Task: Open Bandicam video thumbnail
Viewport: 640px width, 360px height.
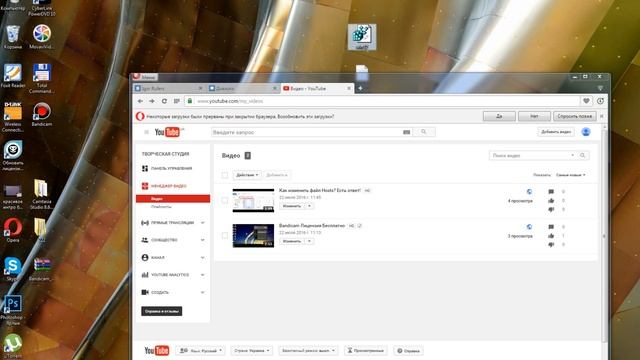Action: (x=253, y=236)
